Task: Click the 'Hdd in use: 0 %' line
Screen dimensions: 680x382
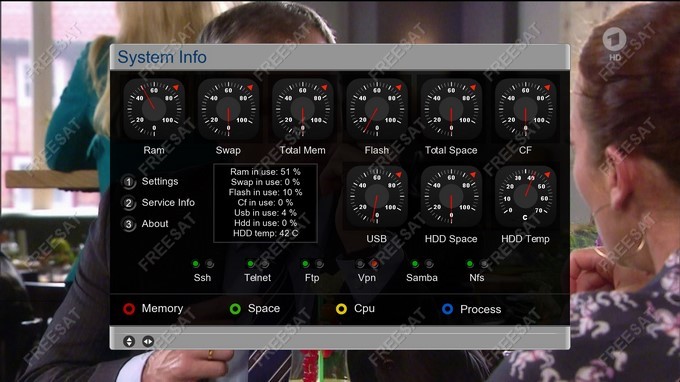Action: (265, 223)
